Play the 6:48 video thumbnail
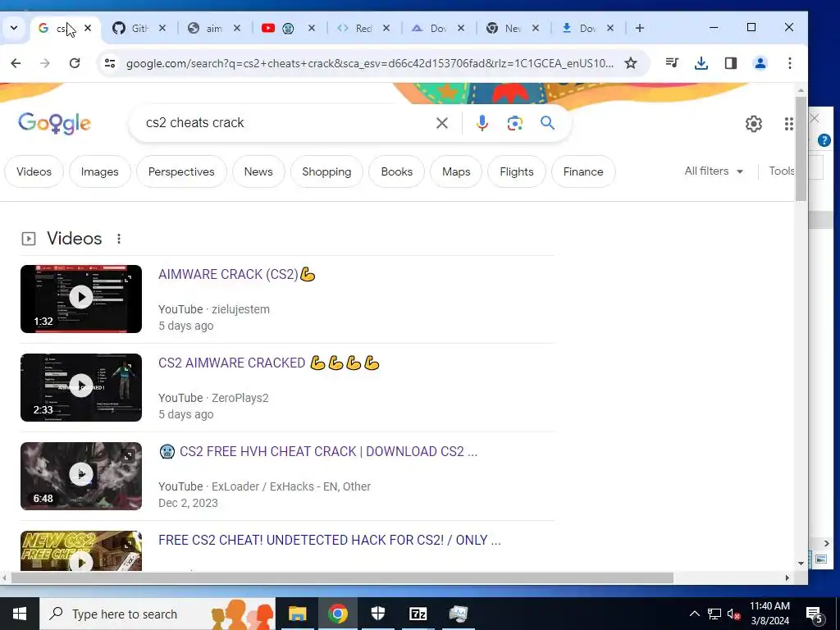Image resolution: width=840 pixels, height=630 pixels. click(x=81, y=477)
